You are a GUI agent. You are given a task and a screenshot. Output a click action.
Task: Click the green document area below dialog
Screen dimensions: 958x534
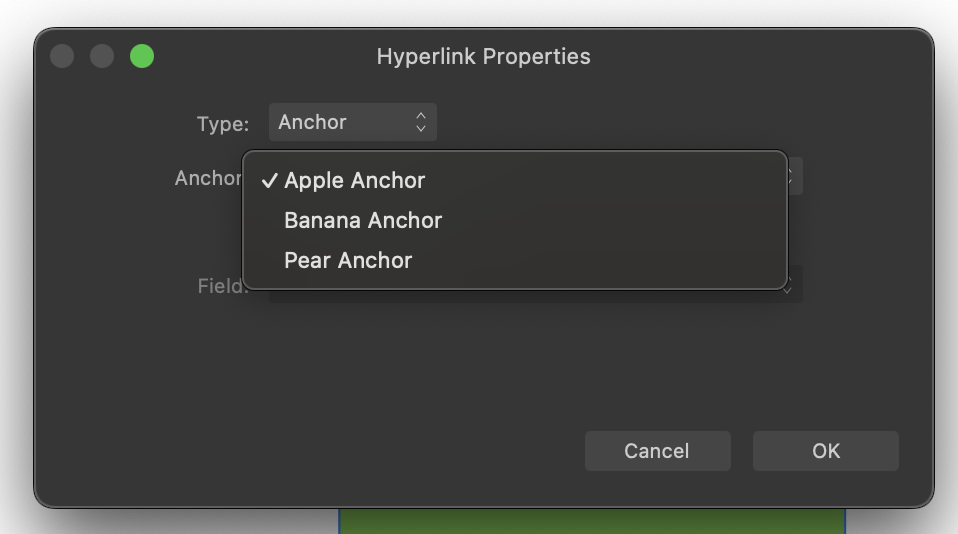pyautogui.click(x=592, y=521)
